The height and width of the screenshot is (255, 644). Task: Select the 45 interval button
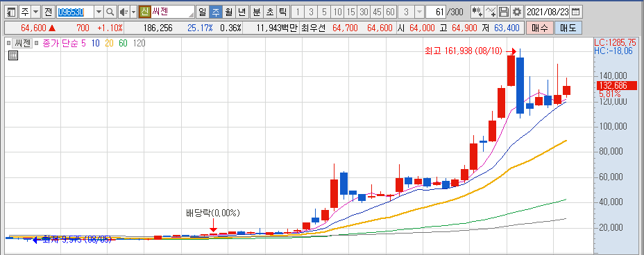tap(378, 12)
